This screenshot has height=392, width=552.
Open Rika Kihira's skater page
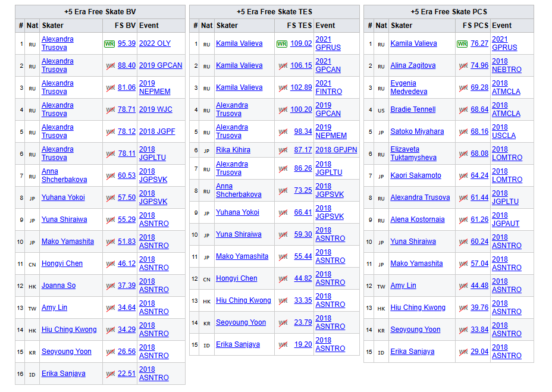tap(233, 150)
